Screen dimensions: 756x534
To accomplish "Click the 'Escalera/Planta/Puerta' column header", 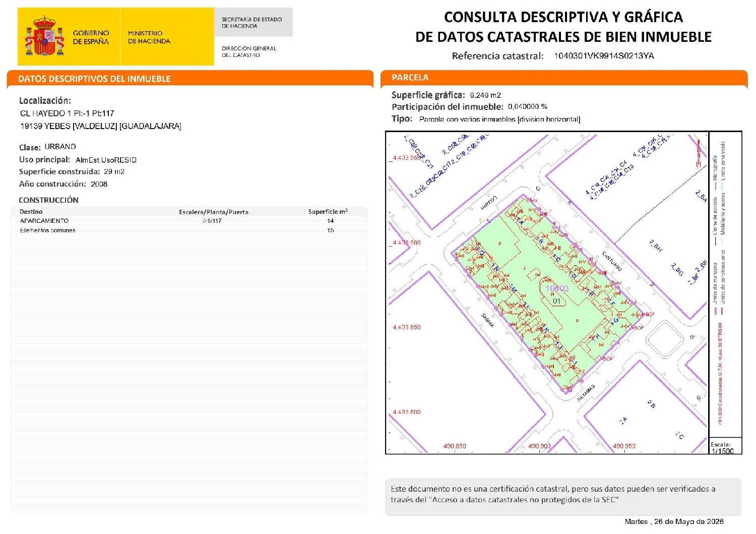I will pos(213,212).
